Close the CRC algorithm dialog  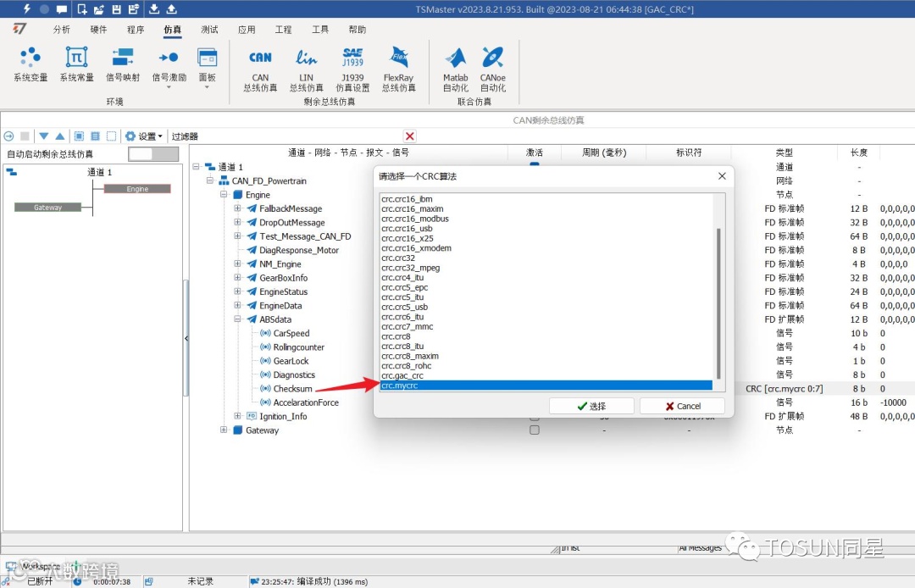point(722,176)
